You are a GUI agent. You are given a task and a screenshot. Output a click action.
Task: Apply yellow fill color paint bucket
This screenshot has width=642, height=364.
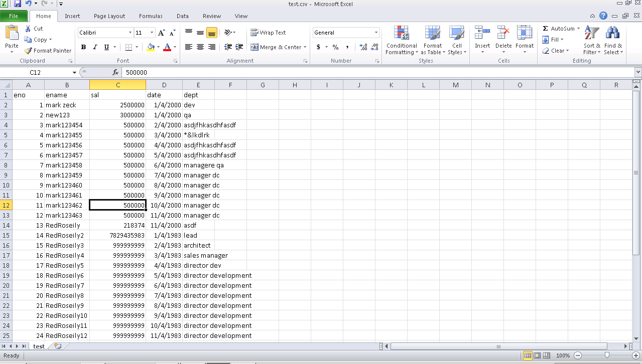tap(151, 47)
